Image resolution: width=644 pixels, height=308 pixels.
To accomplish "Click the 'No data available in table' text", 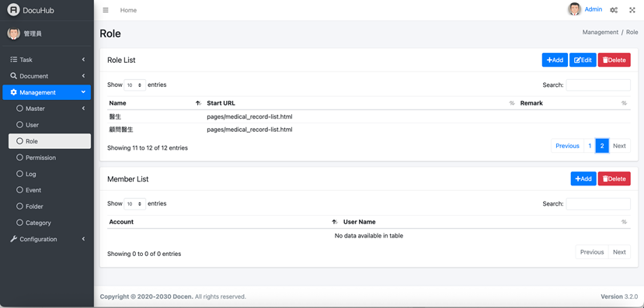I will click(369, 236).
